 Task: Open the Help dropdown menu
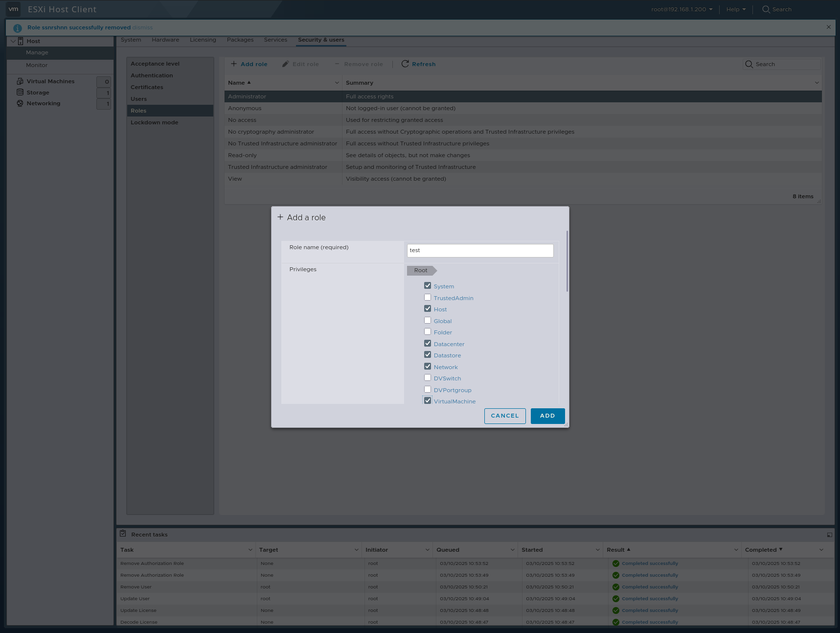point(735,9)
